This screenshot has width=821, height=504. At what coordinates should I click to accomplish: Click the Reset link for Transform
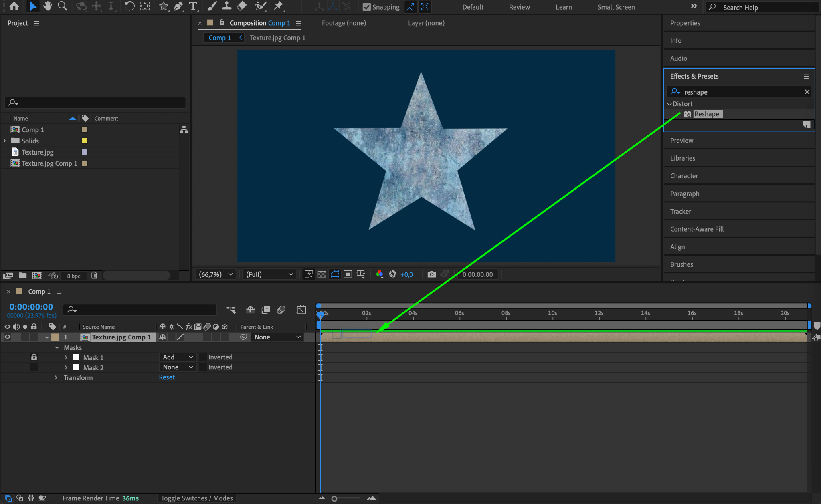click(x=166, y=377)
